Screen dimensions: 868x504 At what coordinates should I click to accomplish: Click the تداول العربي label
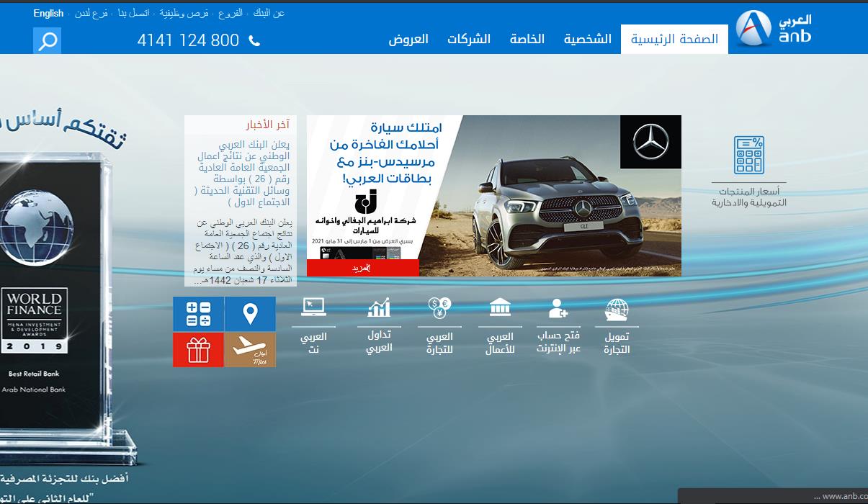379,341
